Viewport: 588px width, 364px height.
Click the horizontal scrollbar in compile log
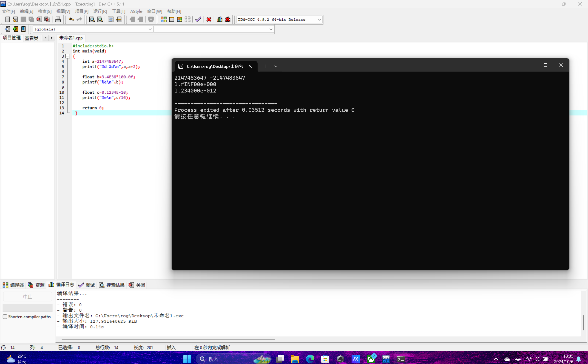(168, 339)
